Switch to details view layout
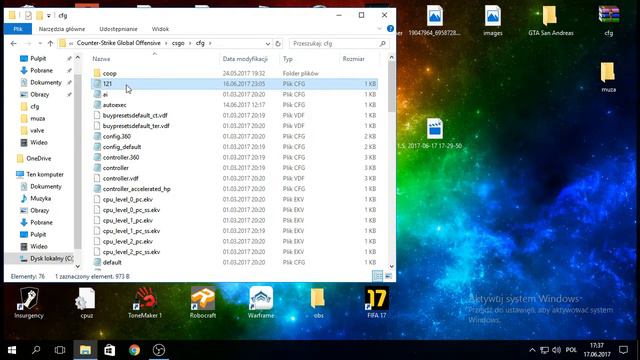The width and height of the screenshot is (640, 360). [378, 276]
